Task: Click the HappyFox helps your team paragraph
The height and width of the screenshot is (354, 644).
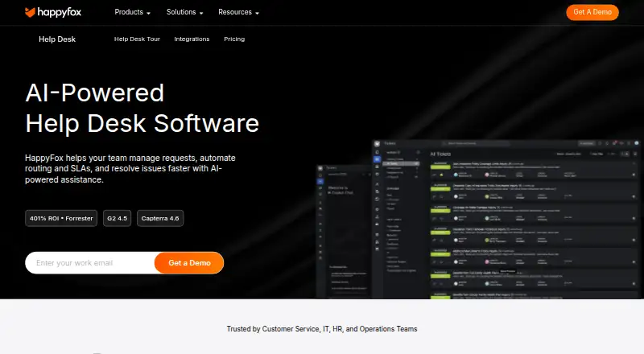Action: 130,169
